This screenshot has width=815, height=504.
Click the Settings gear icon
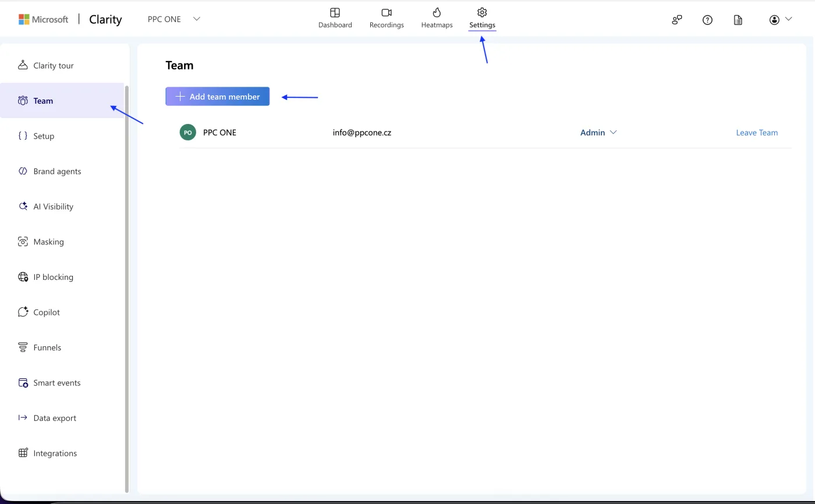(482, 12)
